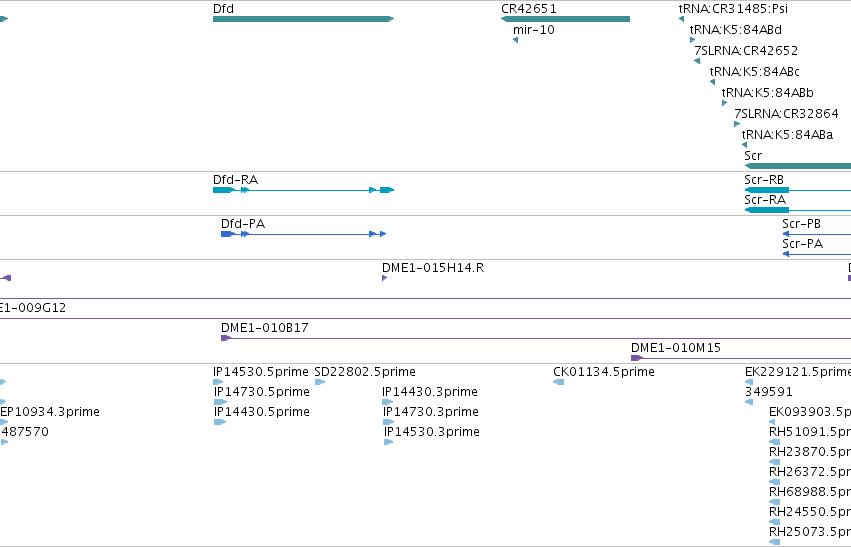Click the SD22802.5prime EST glyph

pyautogui.click(x=320, y=382)
